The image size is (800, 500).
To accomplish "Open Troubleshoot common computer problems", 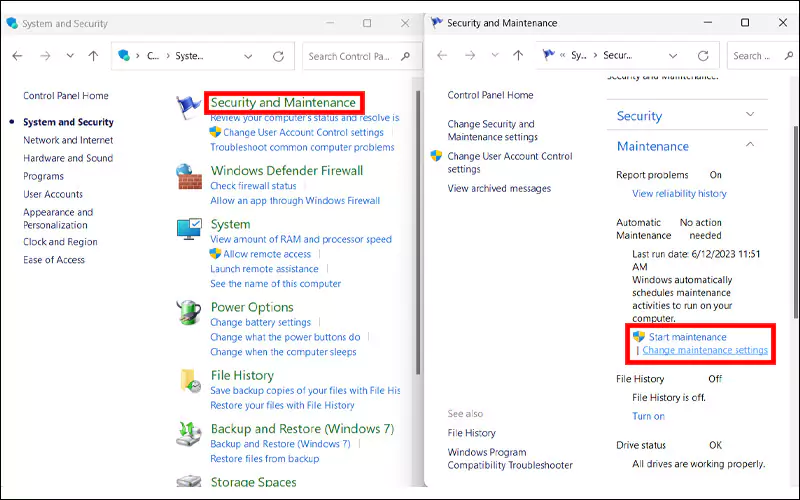I will [302, 147].
